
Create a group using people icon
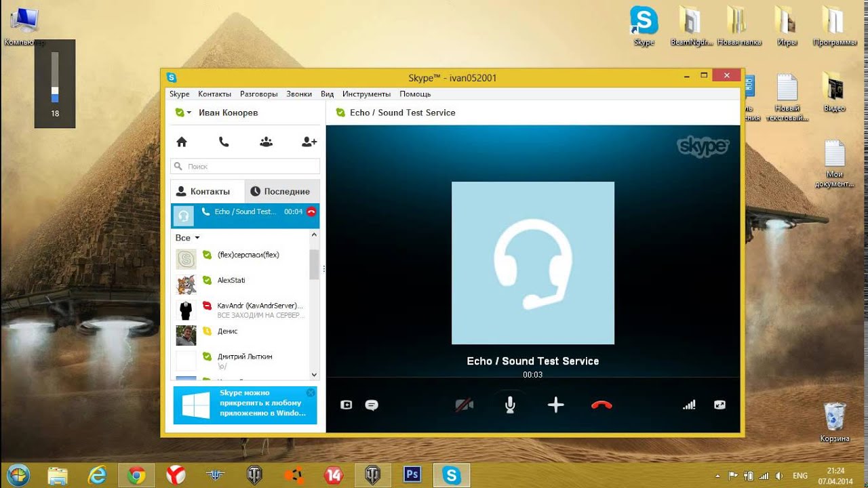tap(266, 142)
